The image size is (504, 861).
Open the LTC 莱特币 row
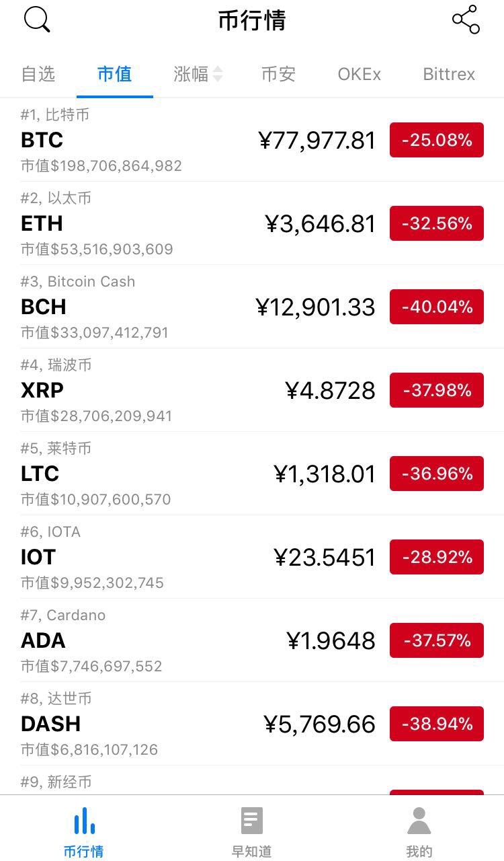pyautogui.click(x=134, y=474)
